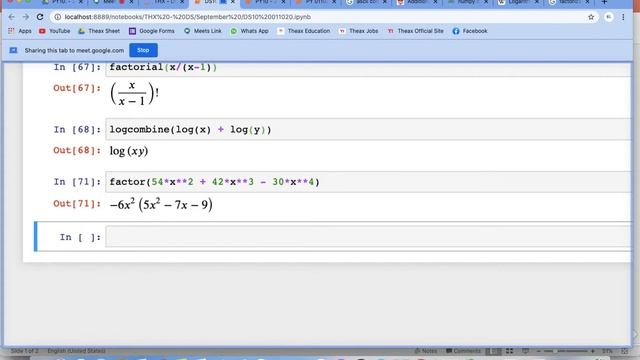Click the 91% zoom level in PowerPoint
The image size is (640, 360).
click(607, 351)
